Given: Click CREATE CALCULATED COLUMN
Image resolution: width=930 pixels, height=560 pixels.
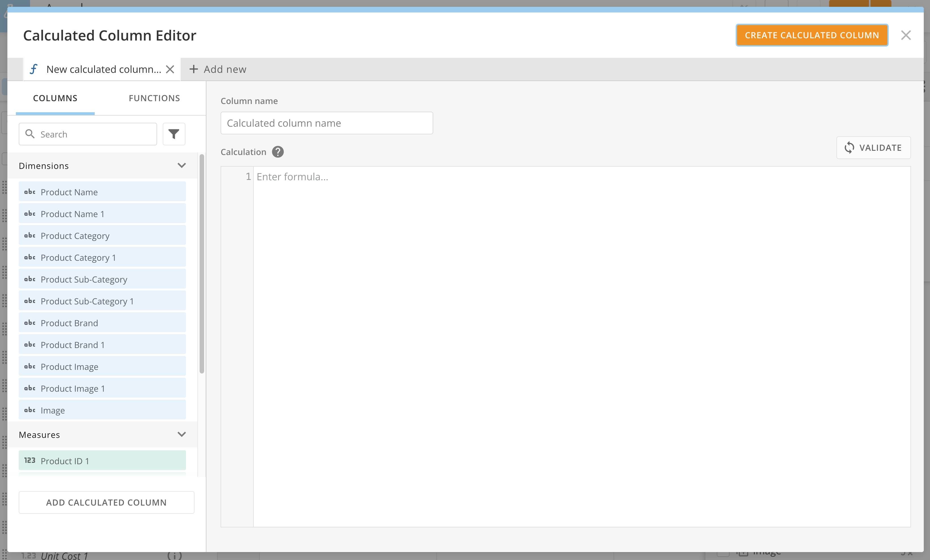Looking at the screenshot, I should tap(811, 35).
